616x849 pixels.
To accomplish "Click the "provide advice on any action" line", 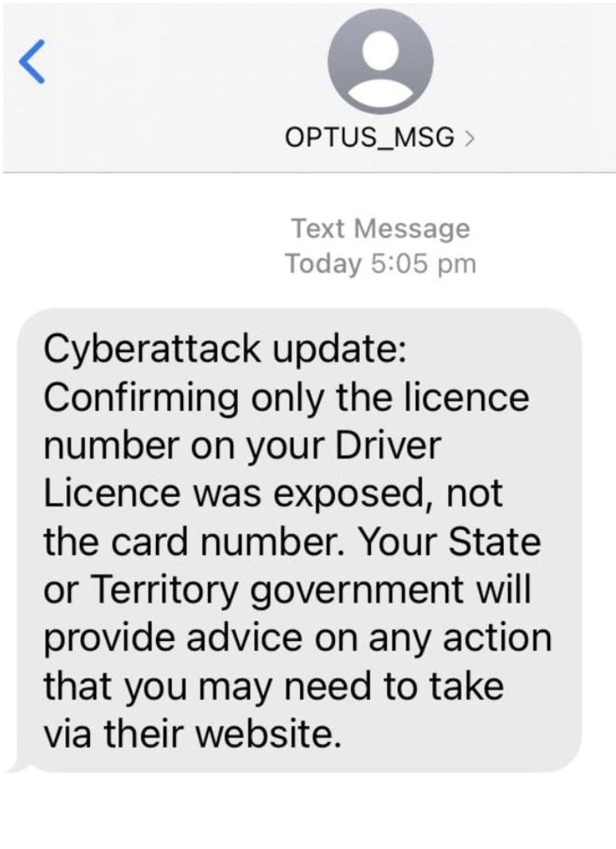I will 296,637.
